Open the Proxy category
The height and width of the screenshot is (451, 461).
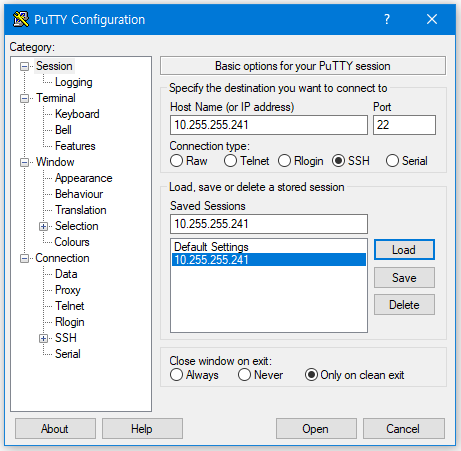click(x=68, y=290)
